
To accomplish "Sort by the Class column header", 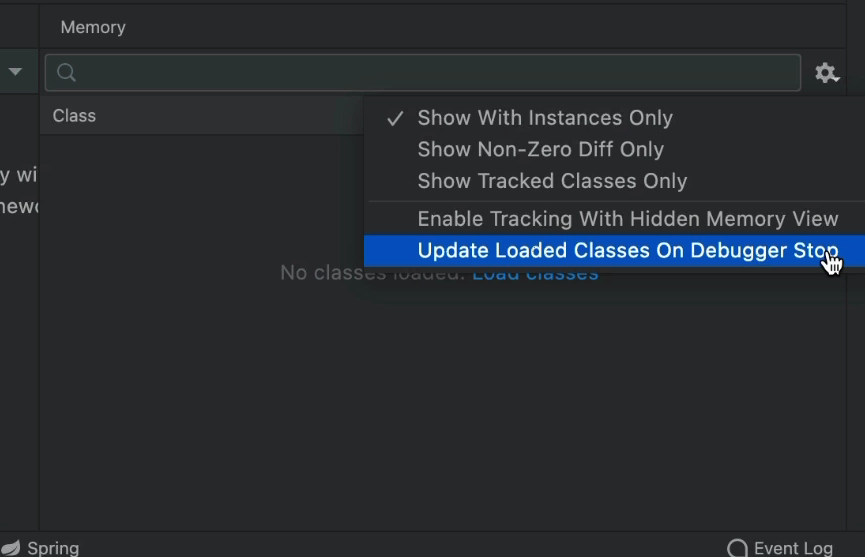I will tap(75, 116).
